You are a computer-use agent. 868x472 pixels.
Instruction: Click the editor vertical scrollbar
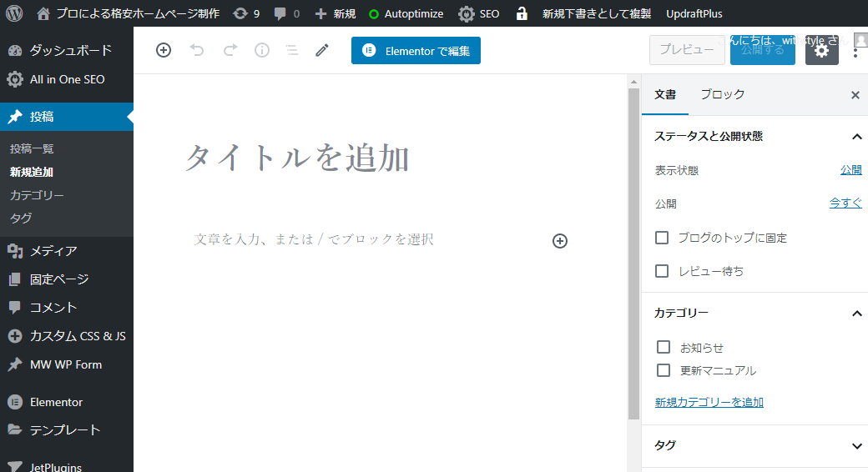pyautogui.click(x=633, y=254)
